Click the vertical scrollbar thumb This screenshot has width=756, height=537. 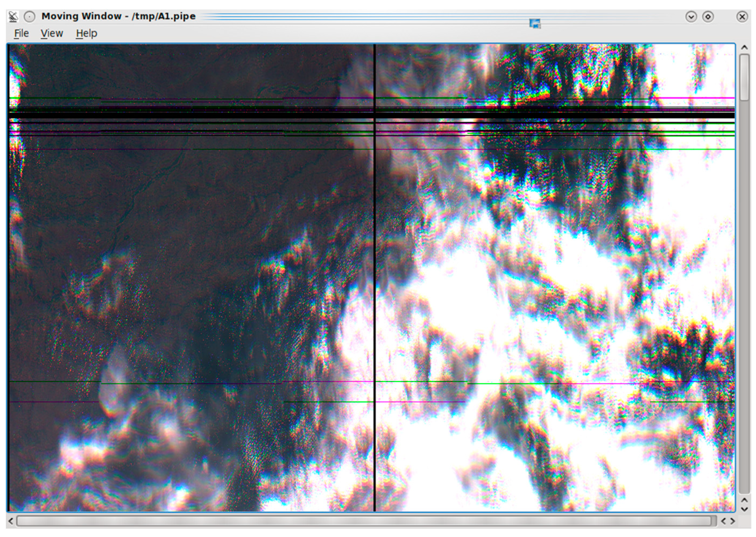(x=744, y=77)
